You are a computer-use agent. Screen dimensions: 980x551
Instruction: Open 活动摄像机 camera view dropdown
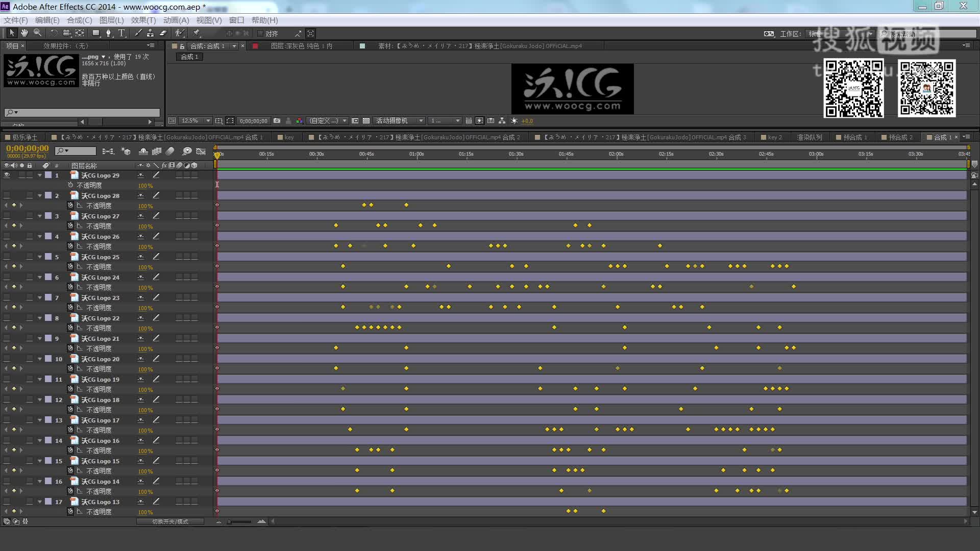point(400,121)
